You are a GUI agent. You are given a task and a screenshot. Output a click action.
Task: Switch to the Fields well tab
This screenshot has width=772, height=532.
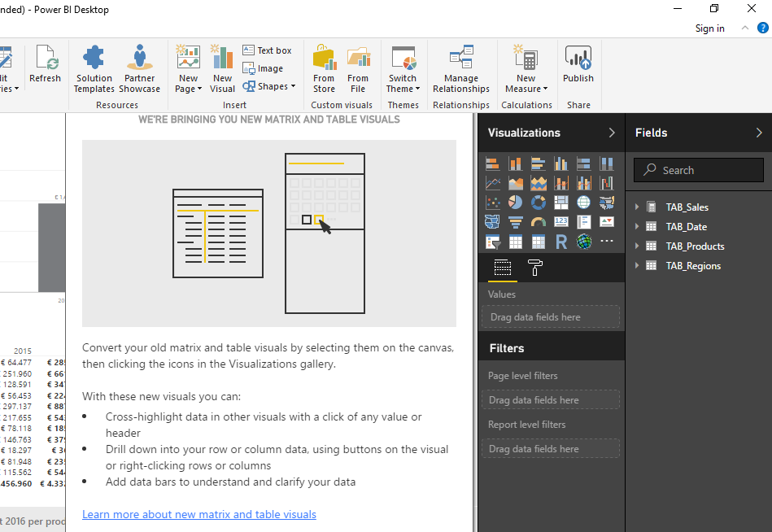503,268
